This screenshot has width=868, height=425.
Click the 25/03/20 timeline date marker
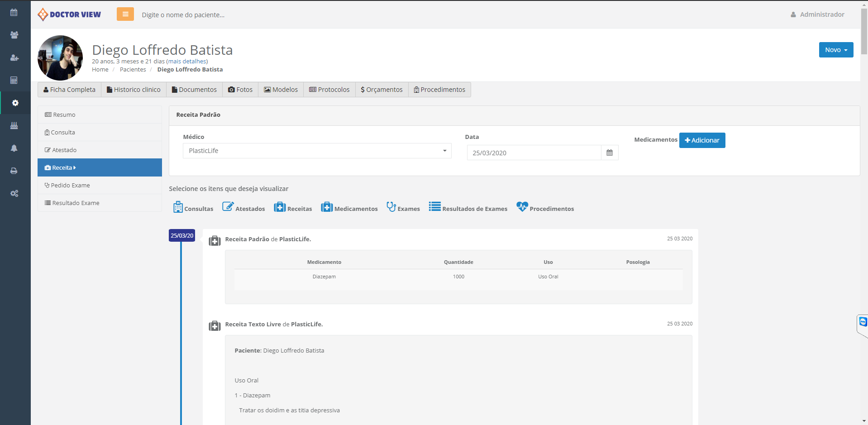pos(182,236)
